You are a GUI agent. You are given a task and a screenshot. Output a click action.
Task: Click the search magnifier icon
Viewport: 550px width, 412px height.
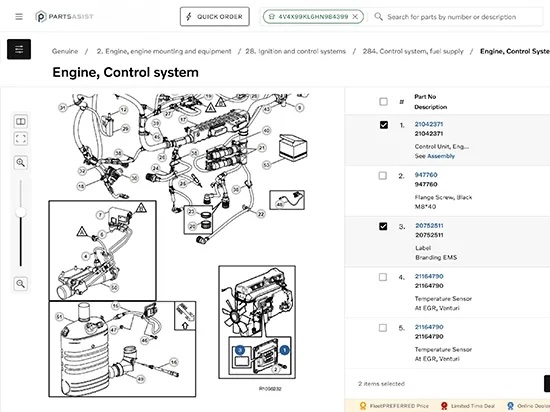pyautogui.click(x=378, y=16)
